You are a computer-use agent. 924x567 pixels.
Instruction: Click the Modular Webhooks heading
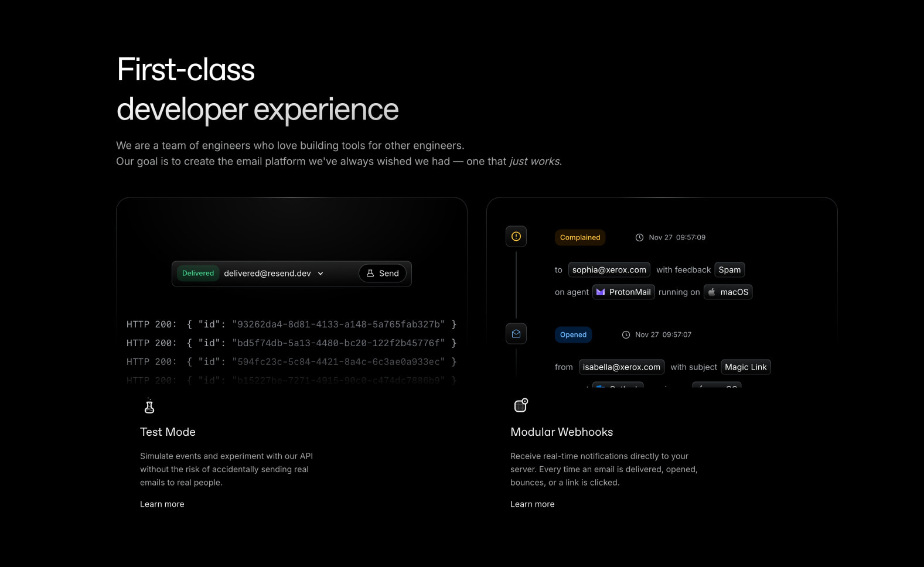click(x=562, y=432)
